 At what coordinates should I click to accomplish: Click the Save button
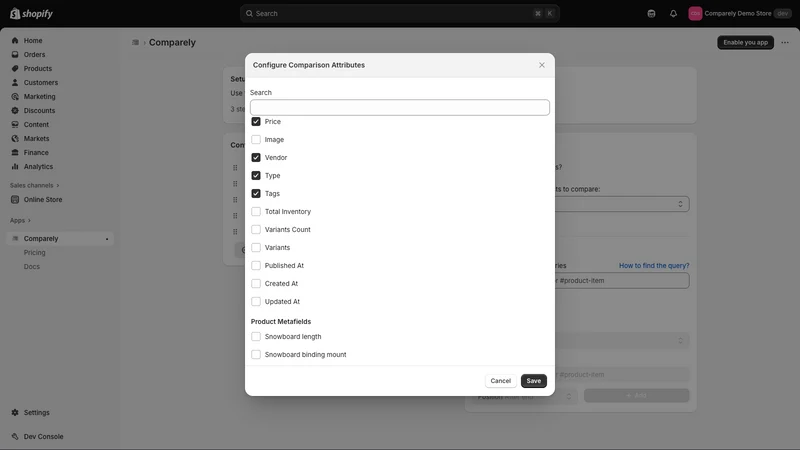click(x=534, y=381)
